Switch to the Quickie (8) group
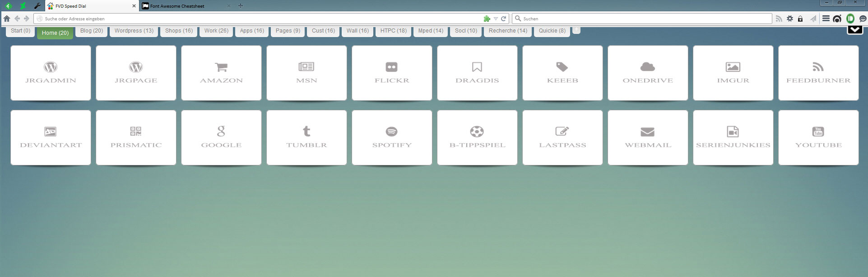The height and width of the screenshot is (277, 868). click(552, 31)
